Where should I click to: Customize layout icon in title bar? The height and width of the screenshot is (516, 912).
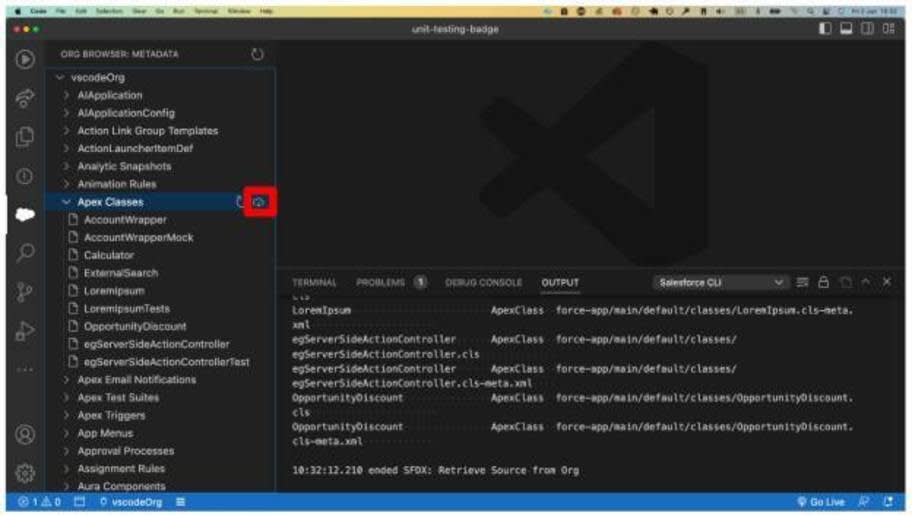[x=889, y=29]
